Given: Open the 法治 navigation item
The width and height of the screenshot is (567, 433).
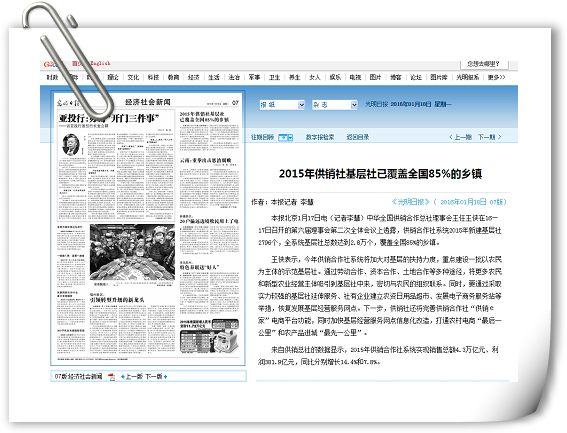Looking at the screenshot, I should point(234,77).
